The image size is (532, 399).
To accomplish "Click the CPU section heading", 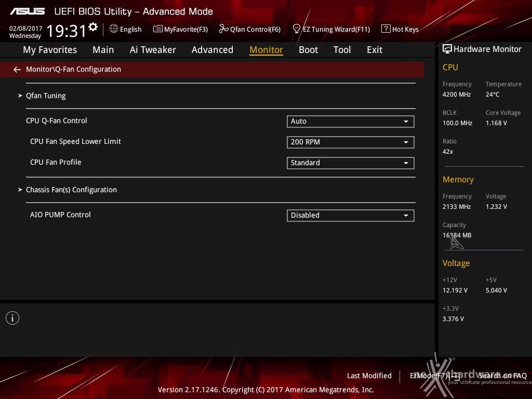I will pyautogui.click(x=450, y=67).
